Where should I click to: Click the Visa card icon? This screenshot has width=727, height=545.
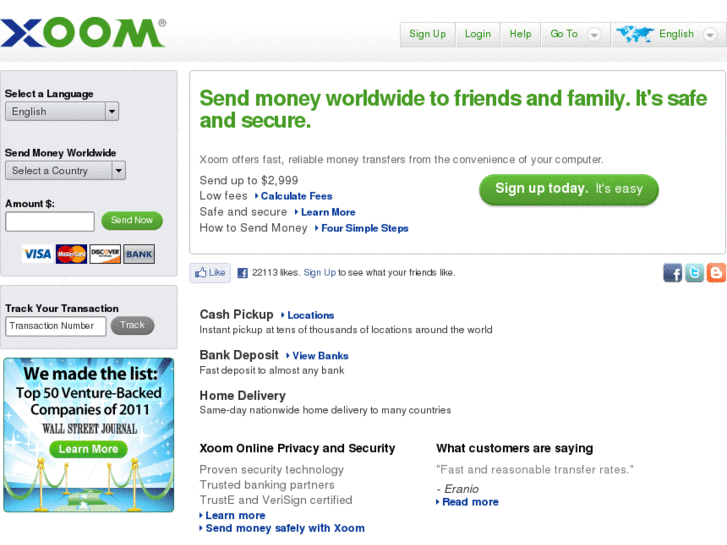pos(37,254)
